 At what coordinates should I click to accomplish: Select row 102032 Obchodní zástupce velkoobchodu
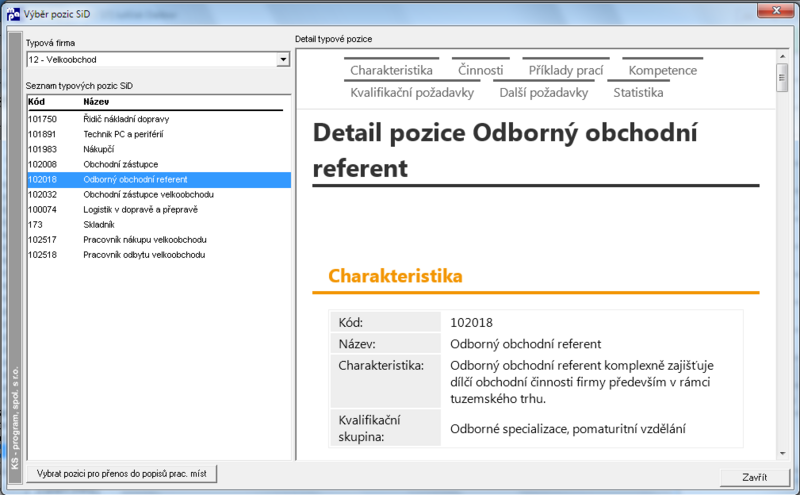pos(159,194)
